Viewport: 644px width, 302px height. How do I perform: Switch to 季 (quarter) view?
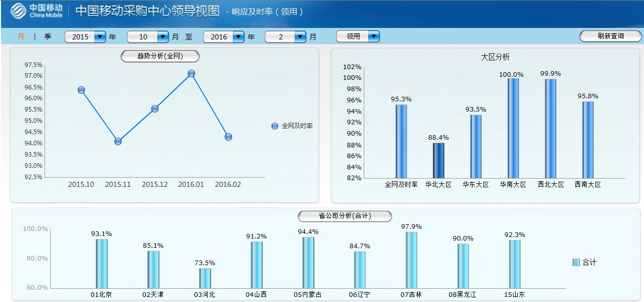(x=48, y=37)
